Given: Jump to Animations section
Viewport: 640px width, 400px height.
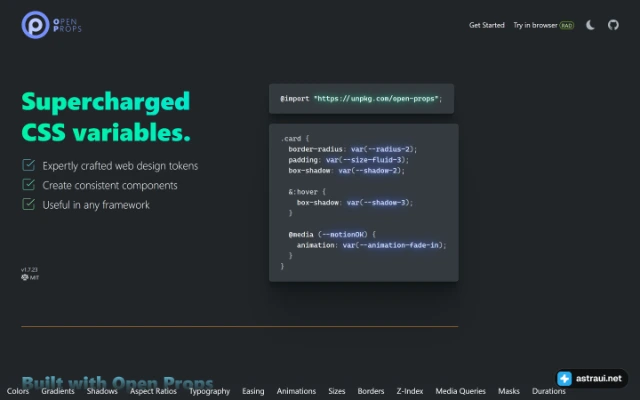Looking at the screenshot, I should click(296, 391).
